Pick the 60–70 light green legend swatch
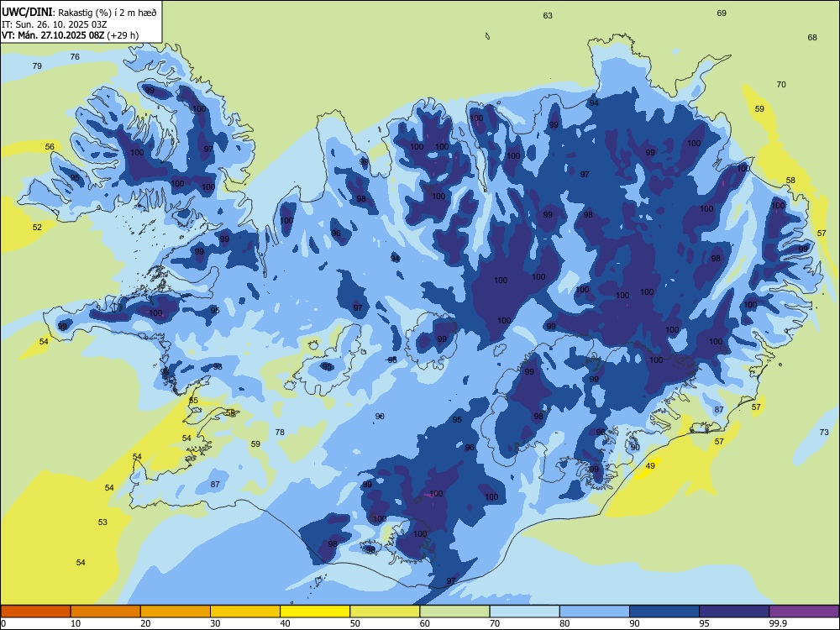The width and height of the screenshot is (840, 630). (454, 612)
